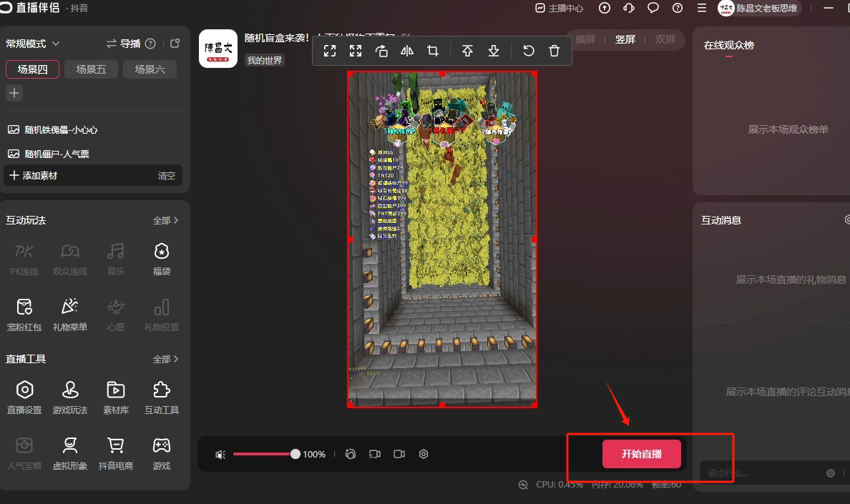Mute the speaker volume icon

(x=220, y=455)
